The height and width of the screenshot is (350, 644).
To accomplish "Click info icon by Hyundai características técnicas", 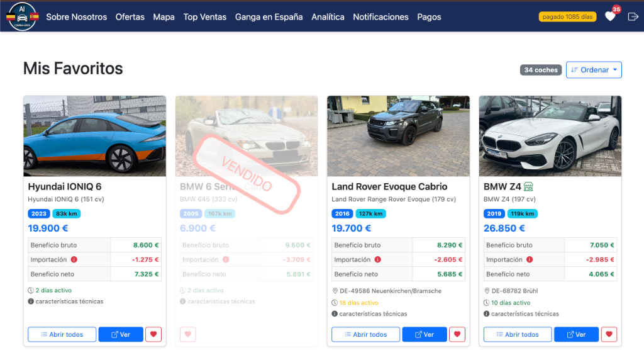I will [x=31, y=302].
